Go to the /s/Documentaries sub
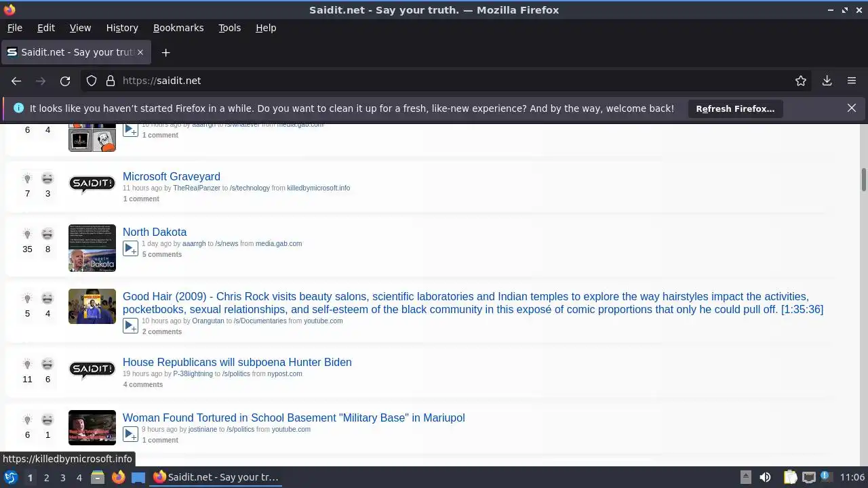This screenshot has width=868, height=488. click(x=260, y=321)
